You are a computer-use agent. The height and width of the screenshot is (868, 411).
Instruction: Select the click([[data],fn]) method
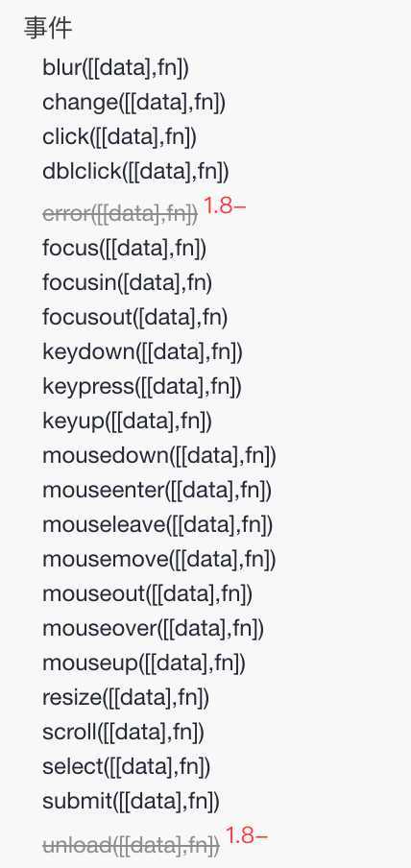coord(120,136)
